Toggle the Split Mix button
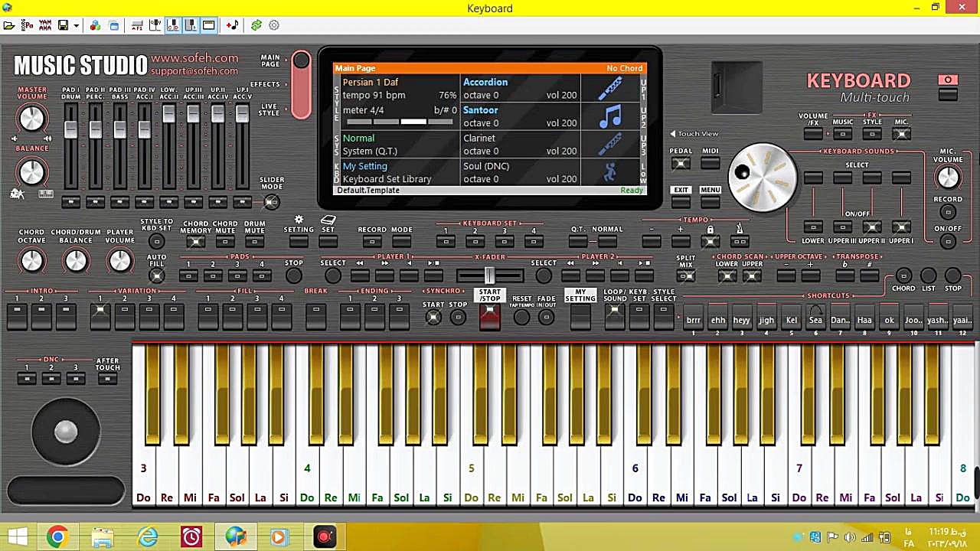The height and width of the screenshot is (551, 980). point(686,275)
